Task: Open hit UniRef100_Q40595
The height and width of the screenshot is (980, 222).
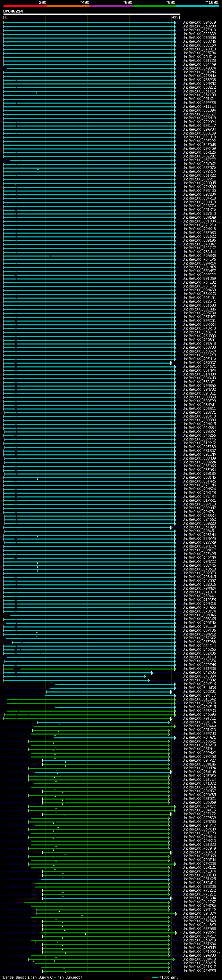Action: click(199, 714)
